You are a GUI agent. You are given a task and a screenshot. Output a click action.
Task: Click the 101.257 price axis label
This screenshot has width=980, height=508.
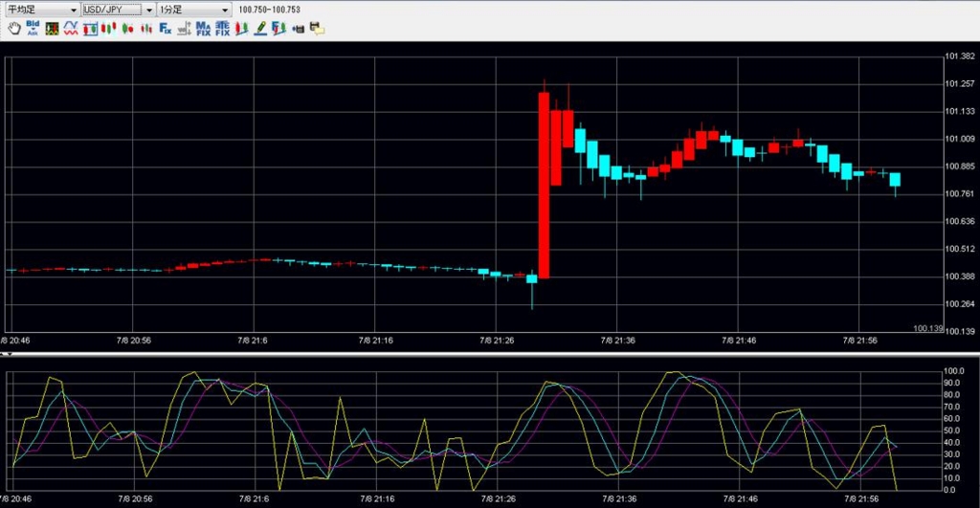pyautogui.click(x=959, y=84)
